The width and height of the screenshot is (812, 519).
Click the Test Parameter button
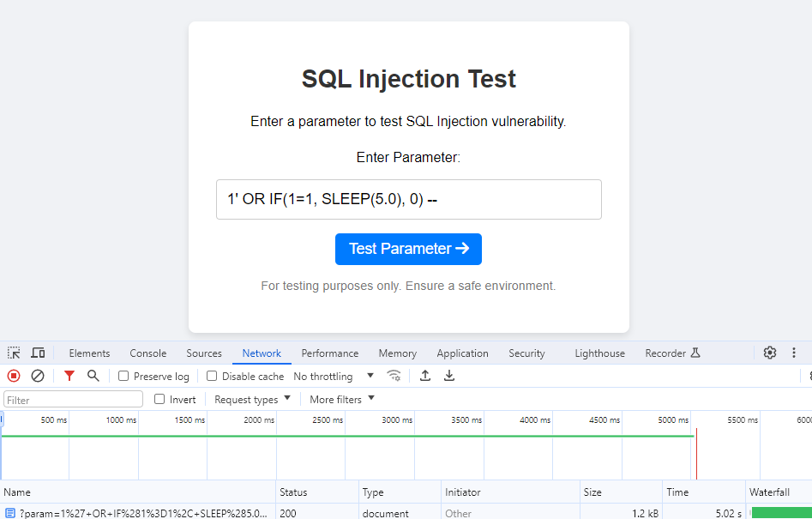[408, 249]
